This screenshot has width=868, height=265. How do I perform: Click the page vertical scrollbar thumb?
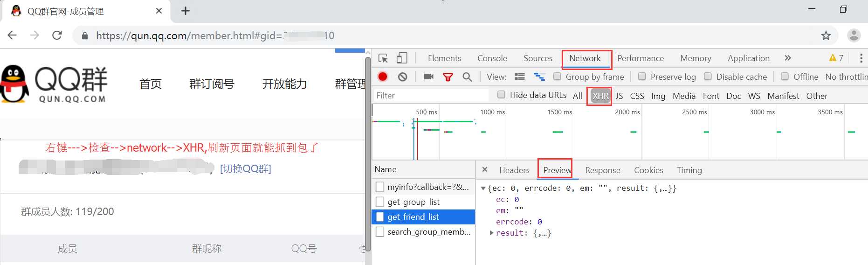click(368, 154)
